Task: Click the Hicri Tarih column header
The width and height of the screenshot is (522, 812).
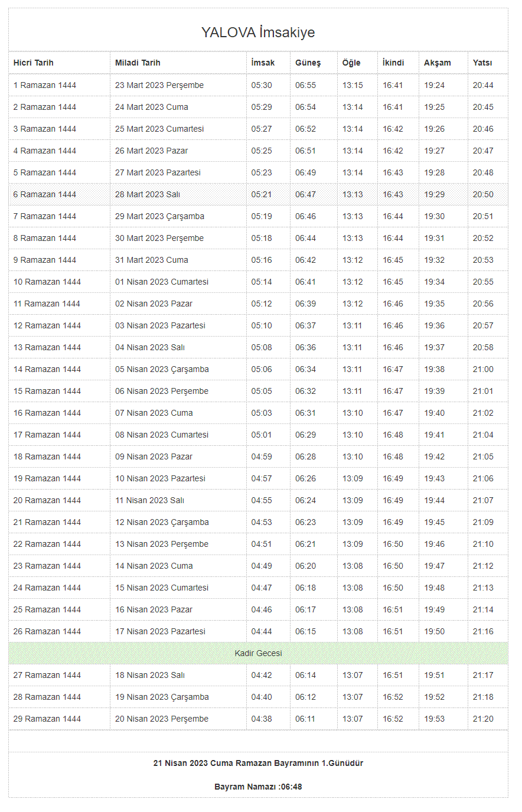Action: 34,63
